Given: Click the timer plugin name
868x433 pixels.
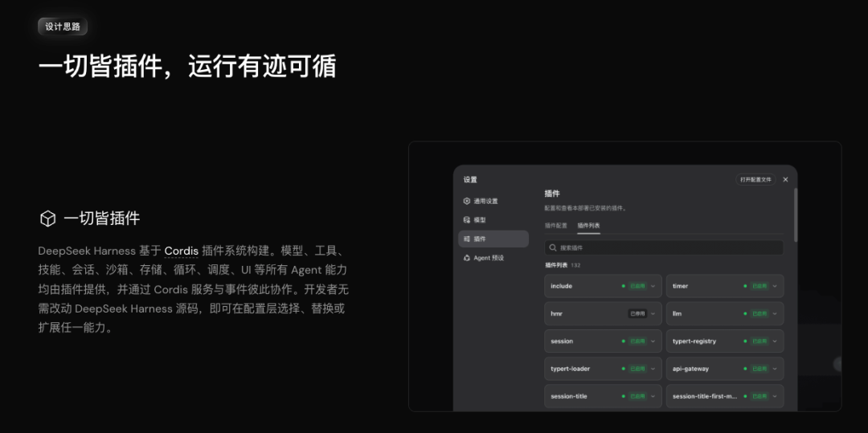Looking at the screenshot, I should coord(681,286).
